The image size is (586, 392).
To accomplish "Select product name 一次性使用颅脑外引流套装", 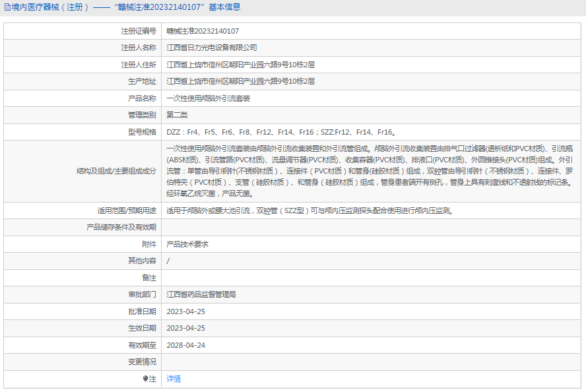I will [x=208, y=98].
